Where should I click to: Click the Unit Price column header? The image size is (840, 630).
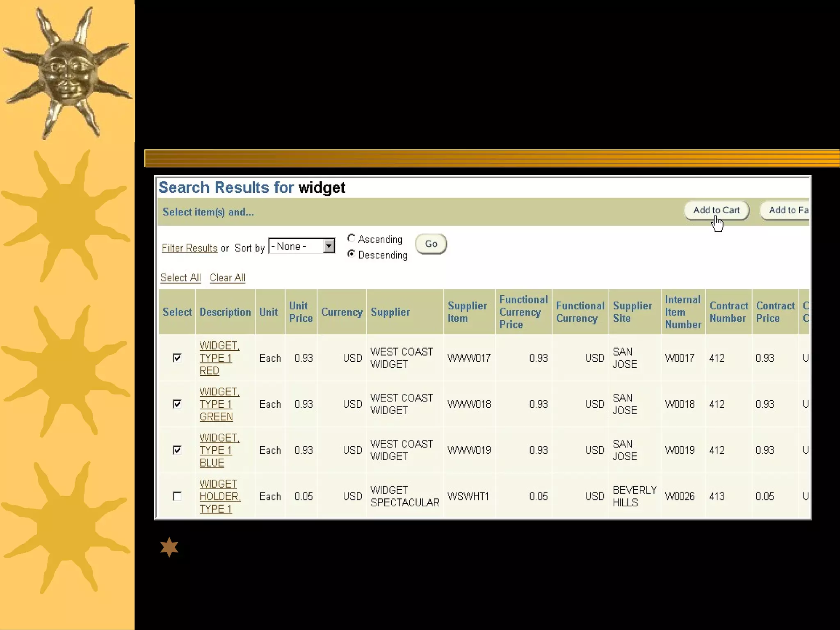point(301,312)
